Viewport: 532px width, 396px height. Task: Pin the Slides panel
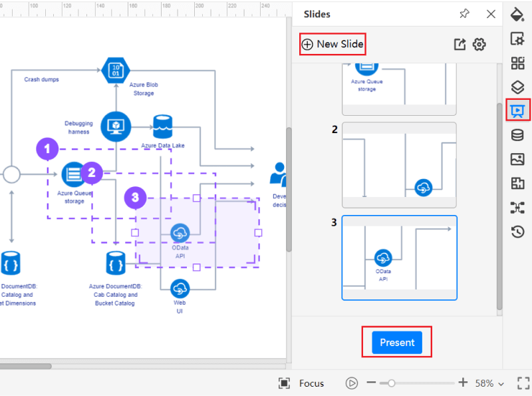[464, 14]
